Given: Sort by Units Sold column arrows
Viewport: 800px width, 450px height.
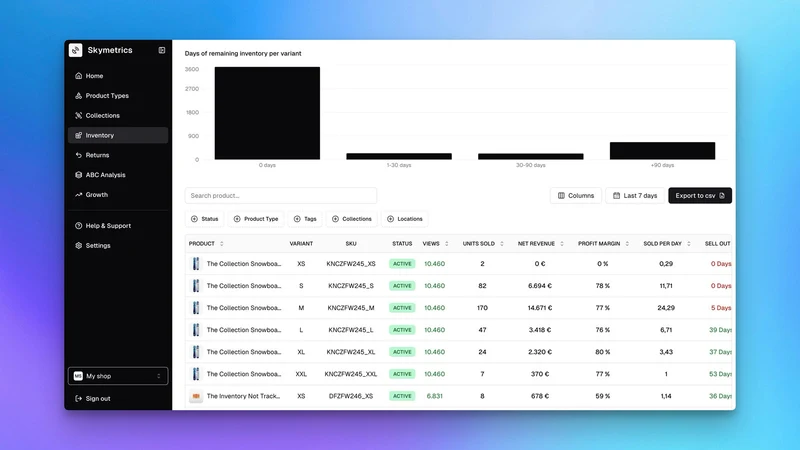Looking at the screenshot, I should click(502, 244).
